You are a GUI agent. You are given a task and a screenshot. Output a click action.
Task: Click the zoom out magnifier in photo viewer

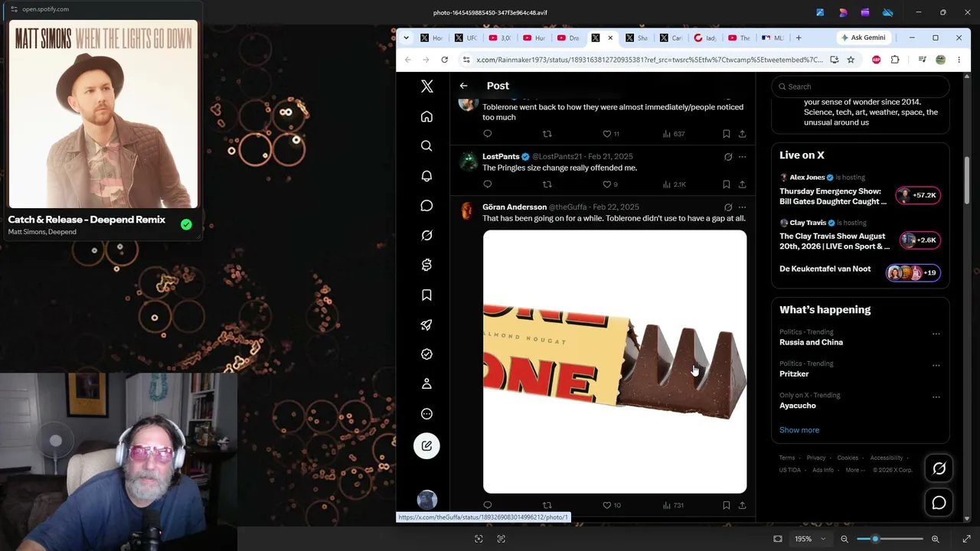pos(844,539)
